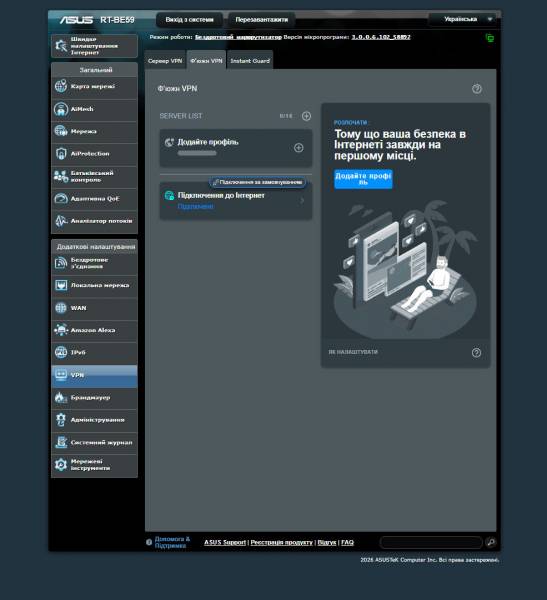The height and width of the screenshot is (600, 547).
Task: Switch to the Сервер VPN tab
Action: (x=165, y=60)
